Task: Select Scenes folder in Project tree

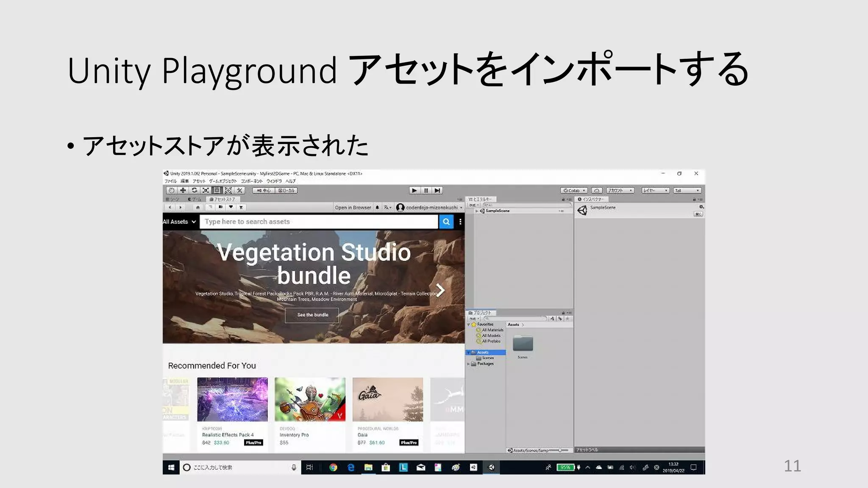Action: 485,358
